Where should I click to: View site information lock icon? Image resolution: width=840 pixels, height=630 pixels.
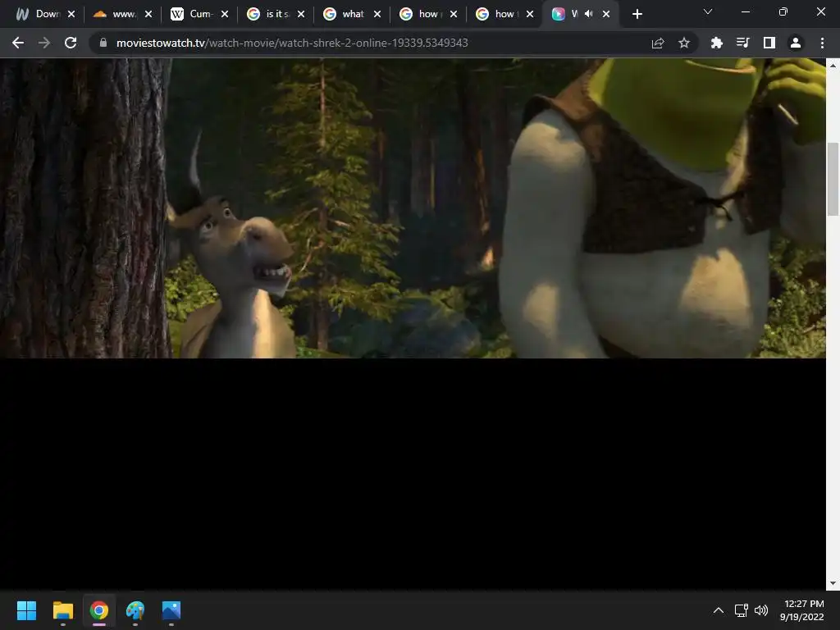tap(103, 43)
